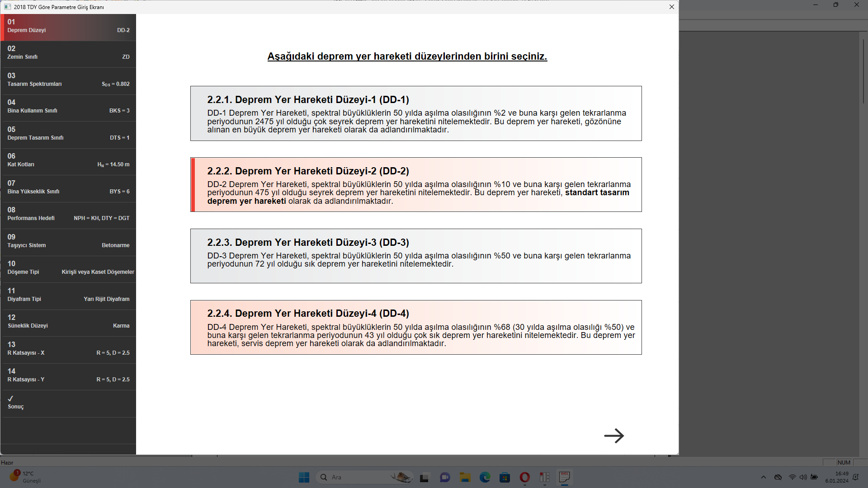868x488 pixels.
Task: Go to step 02 Zemin Sınıfı
Action: click(68, 53)
